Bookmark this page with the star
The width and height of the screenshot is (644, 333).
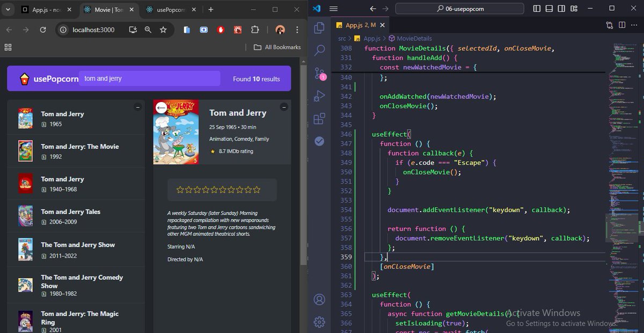pos(163,30)
